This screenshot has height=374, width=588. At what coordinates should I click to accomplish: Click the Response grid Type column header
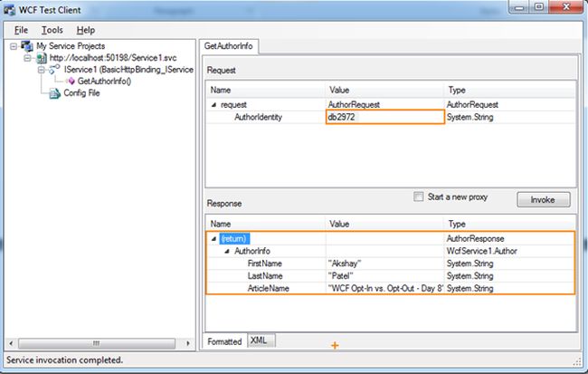tap(510, 225)
